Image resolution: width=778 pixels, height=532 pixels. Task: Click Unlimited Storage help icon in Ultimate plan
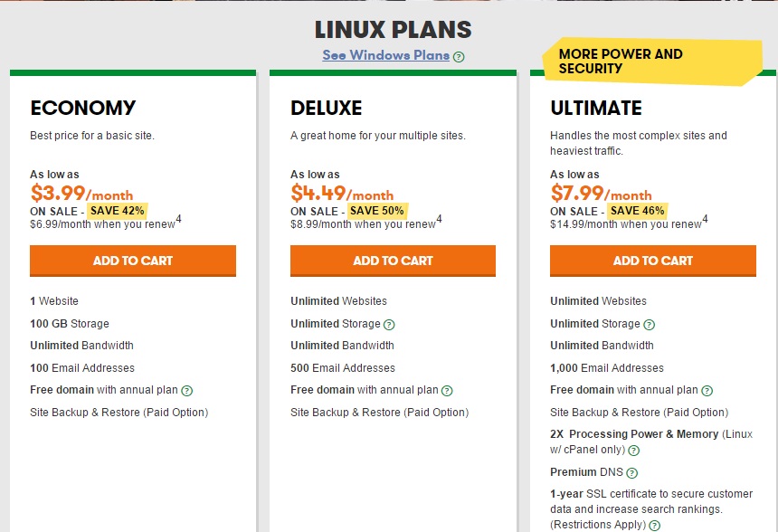tap(649, 324)
